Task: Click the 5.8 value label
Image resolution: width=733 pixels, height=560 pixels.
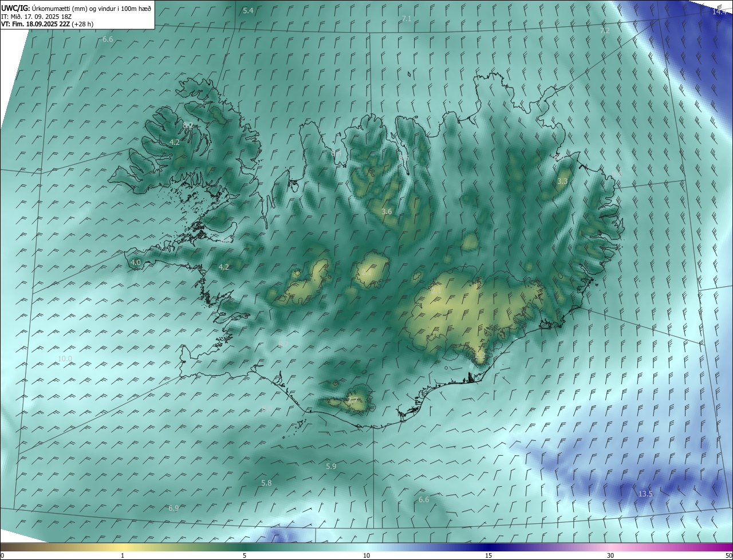Action: [x=266, y=483]
